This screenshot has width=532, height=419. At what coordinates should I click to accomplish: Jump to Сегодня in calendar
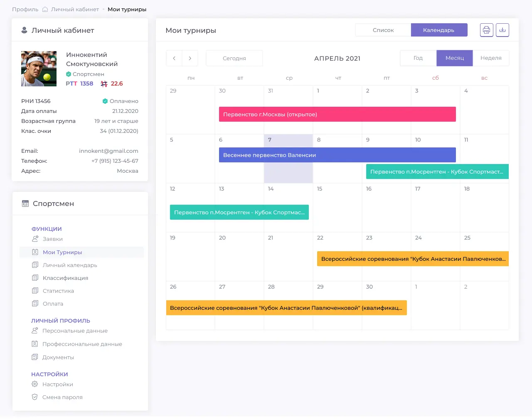tap(234, 58)
